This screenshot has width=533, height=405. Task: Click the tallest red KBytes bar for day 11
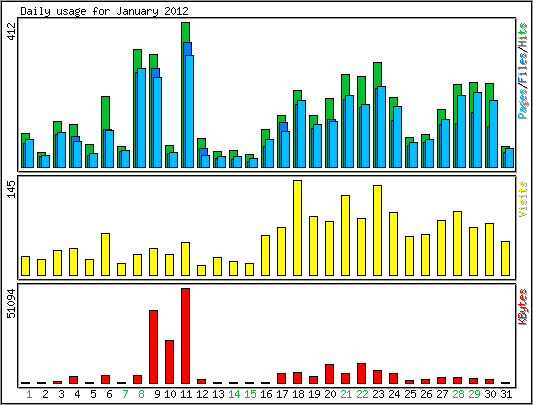click(x=186, y=336)
